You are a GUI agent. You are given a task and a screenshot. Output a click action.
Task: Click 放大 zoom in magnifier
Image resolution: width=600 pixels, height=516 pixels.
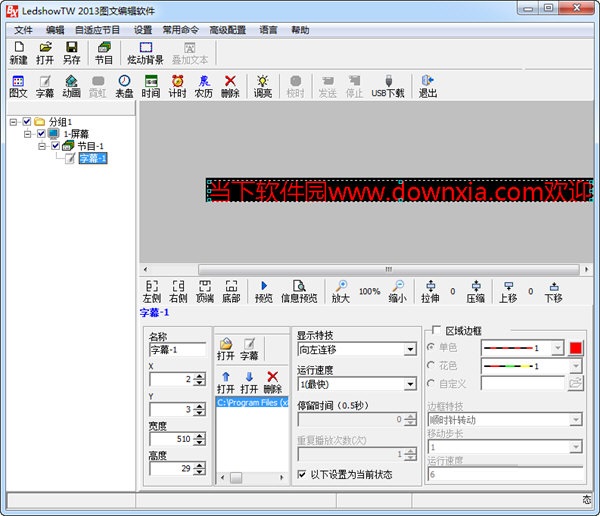pyautogui.click(x=341, y=292)
